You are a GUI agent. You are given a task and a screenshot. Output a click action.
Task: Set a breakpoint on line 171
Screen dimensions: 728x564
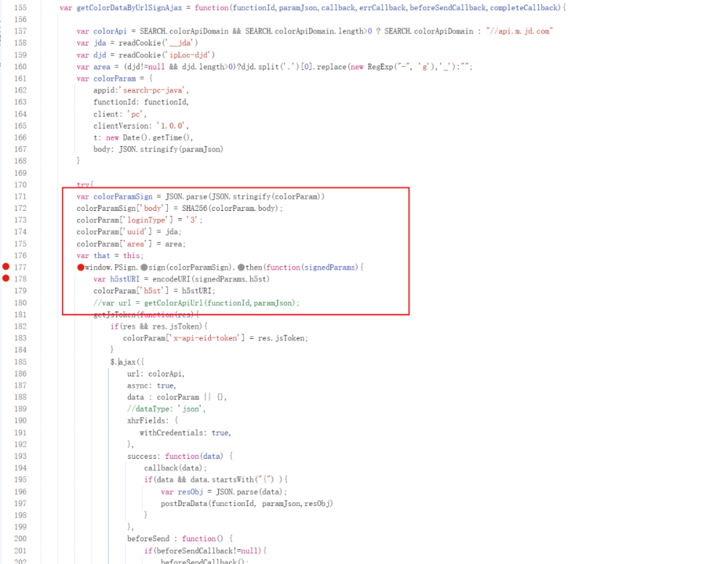pos(20,197)
